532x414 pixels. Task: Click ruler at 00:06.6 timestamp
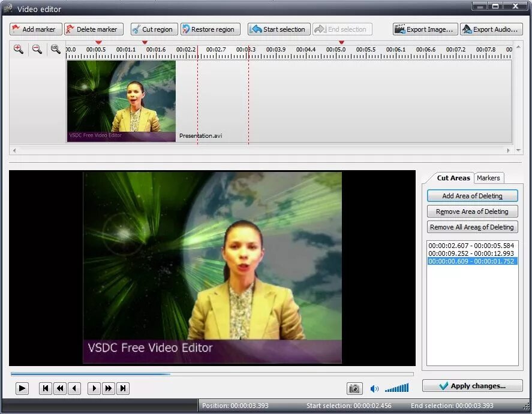425,50
